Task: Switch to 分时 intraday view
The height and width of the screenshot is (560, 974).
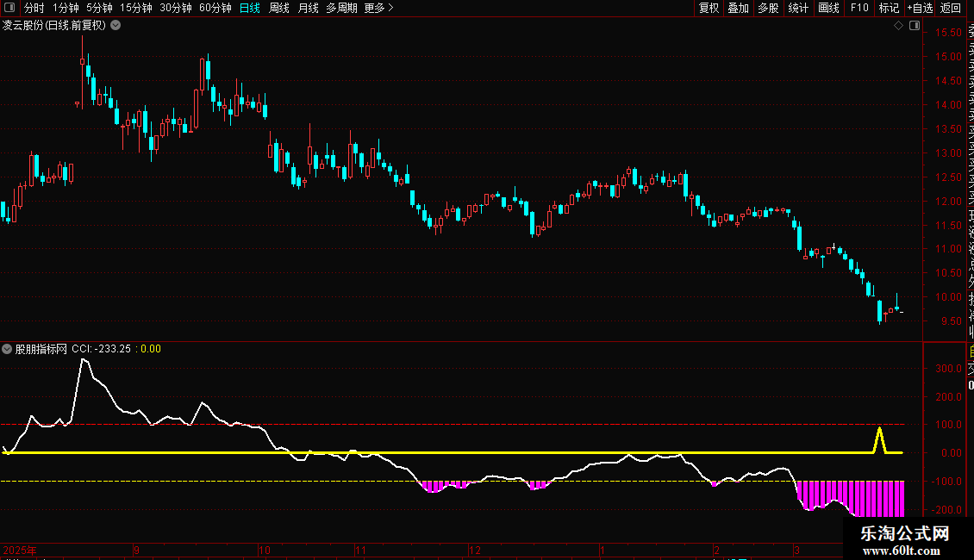Action: (x=34, y=8)
